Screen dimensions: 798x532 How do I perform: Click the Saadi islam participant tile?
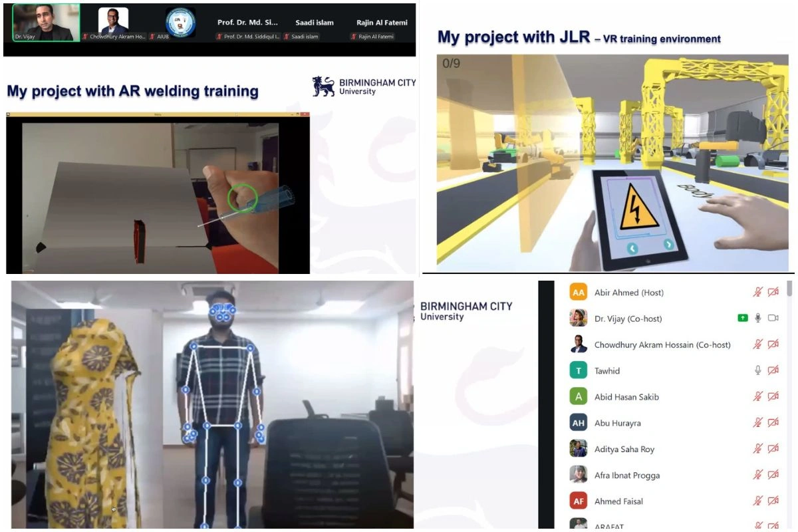pyautogui.click(x=315, y=27)
